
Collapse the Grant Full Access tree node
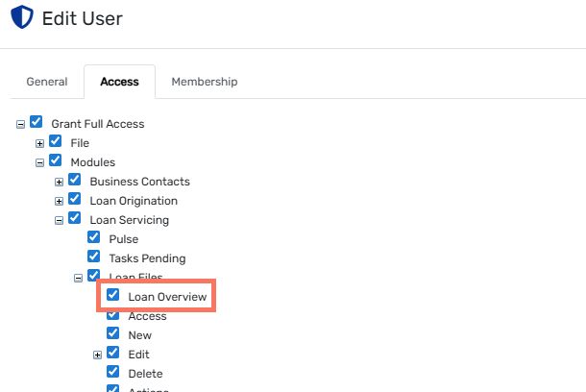20,124
